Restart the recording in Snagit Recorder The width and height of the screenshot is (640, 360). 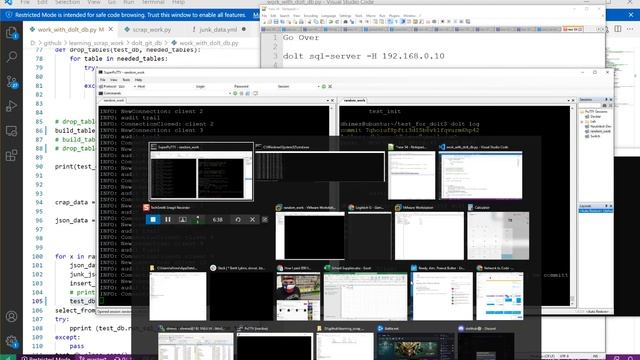coord(238,220)
